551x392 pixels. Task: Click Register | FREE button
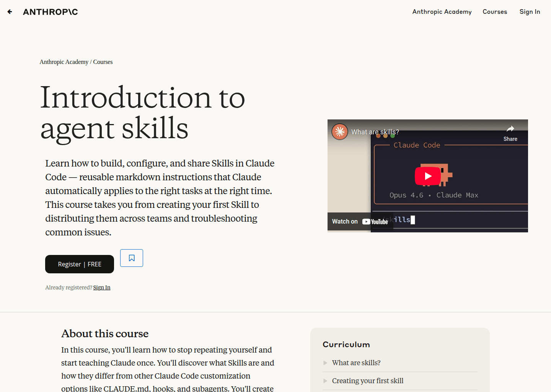pos(80,264)
